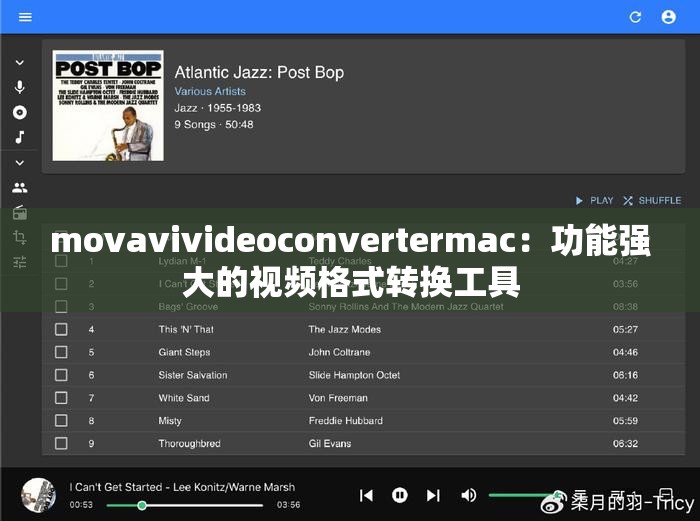
Task: Open the hamburger menu
Action: (25, 17)
